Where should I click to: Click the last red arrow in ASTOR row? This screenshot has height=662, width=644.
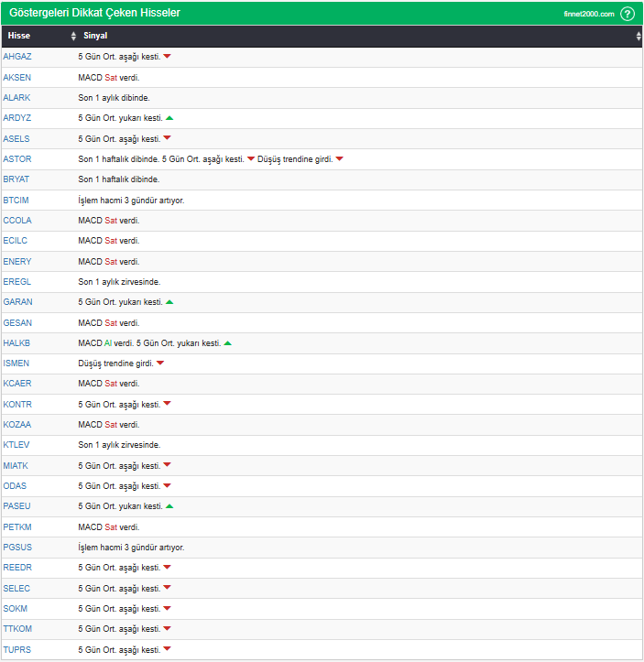coord(339,159)
